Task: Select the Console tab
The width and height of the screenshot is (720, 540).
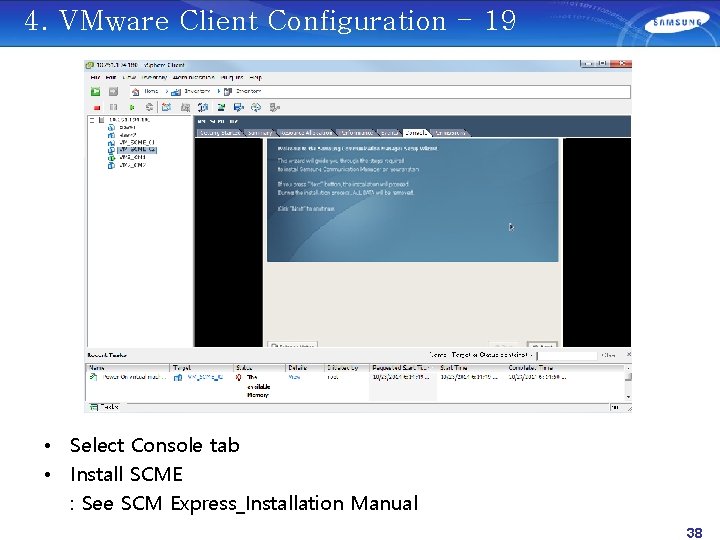Action: point(416,133)
